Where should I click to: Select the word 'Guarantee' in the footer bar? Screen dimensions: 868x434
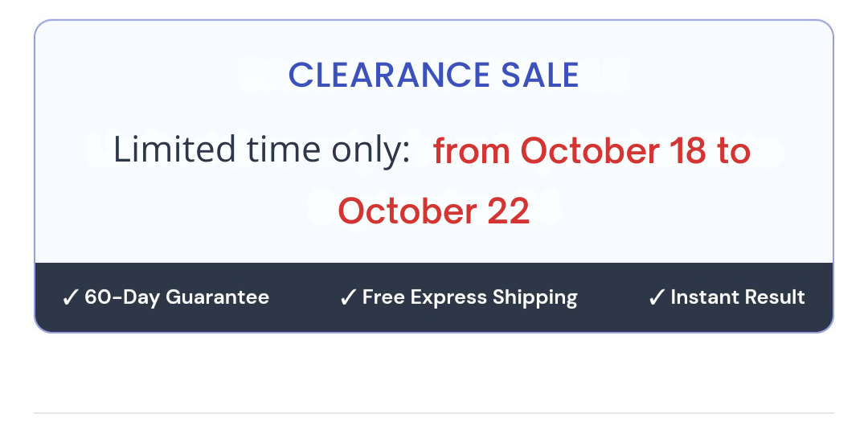[217, 297]
